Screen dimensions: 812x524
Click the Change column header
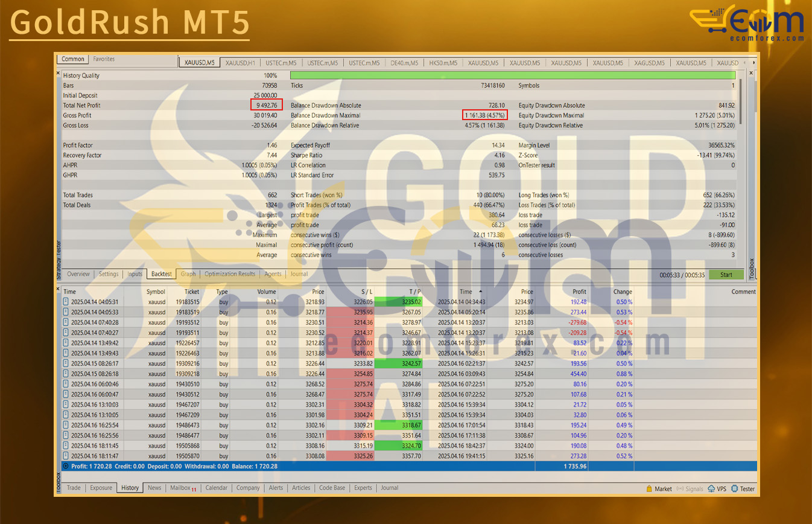click(x=623, y=292)
